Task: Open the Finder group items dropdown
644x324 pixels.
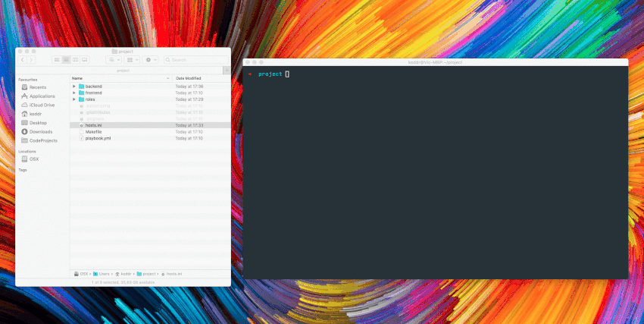Action: [x=132, y=60]
